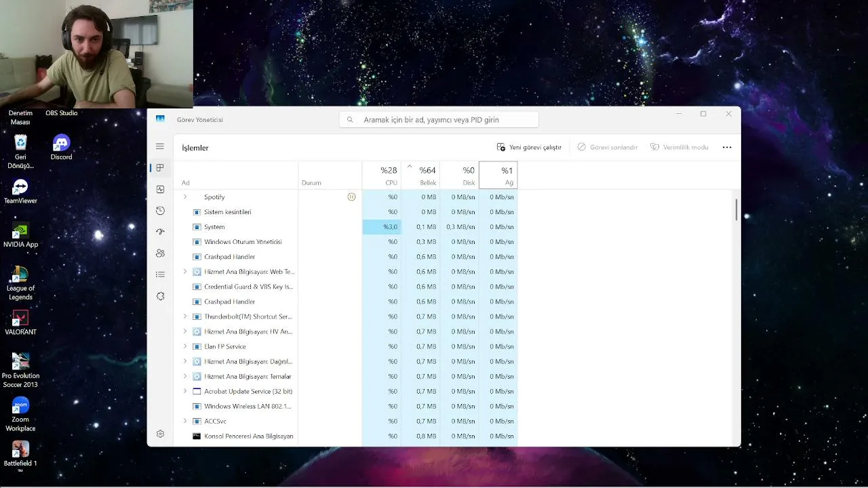
Task: Open the Performance graph sidebar icon
Action: tap(160, 189)
